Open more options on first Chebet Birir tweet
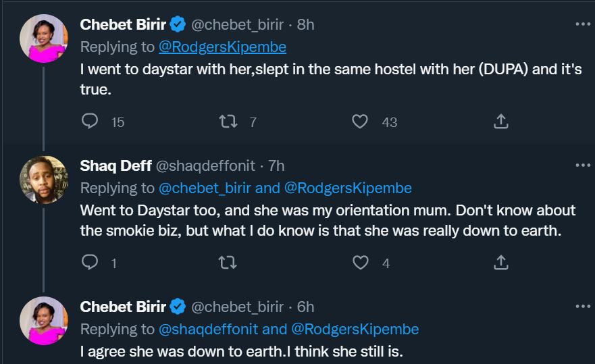This screenshot has height=364, width=595. 582,24
